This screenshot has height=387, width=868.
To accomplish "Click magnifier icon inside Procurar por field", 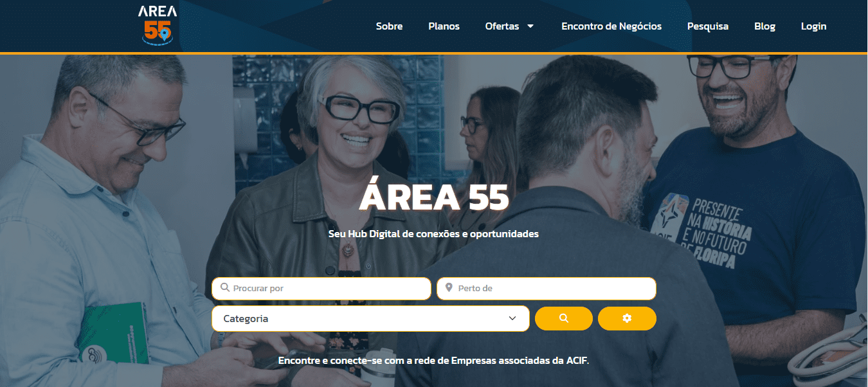I will coord(225,288).
